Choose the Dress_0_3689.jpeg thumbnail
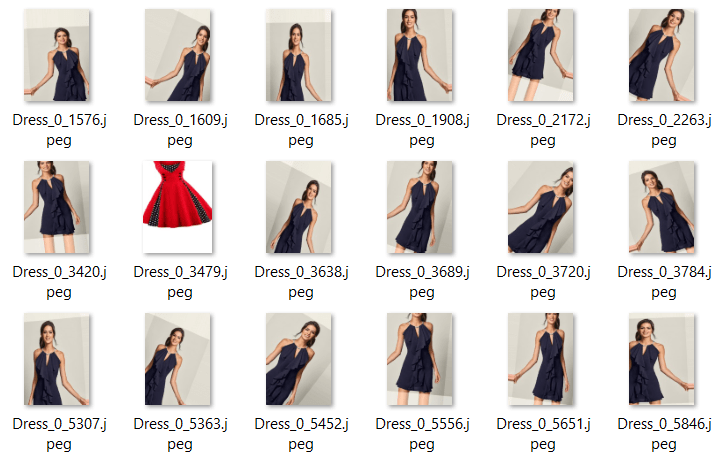The height and width of the screenshot is (462, 725). (420, 207)
